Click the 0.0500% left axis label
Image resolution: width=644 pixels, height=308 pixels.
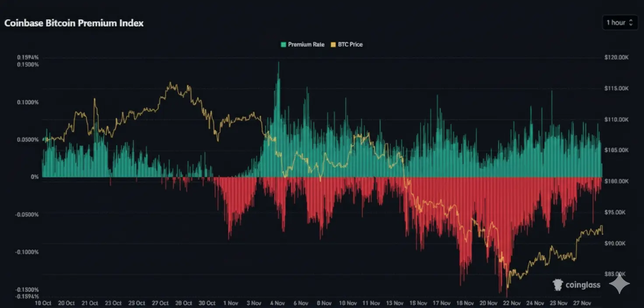28,140
